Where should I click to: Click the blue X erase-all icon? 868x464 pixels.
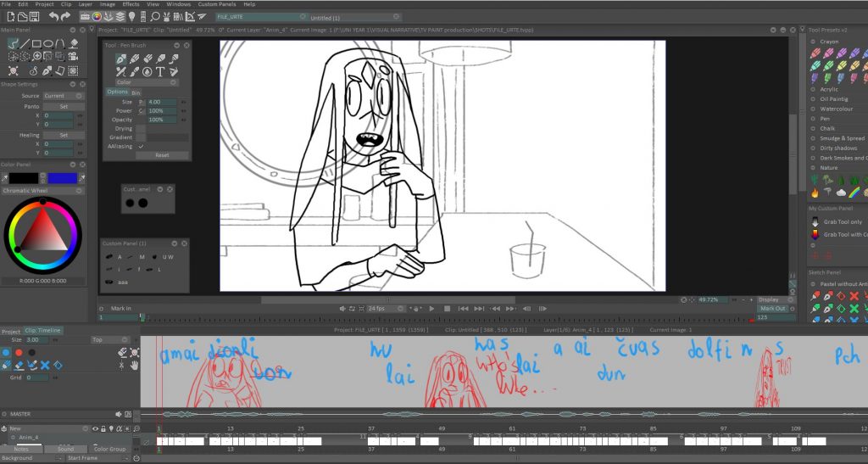[x=45, y=365]
